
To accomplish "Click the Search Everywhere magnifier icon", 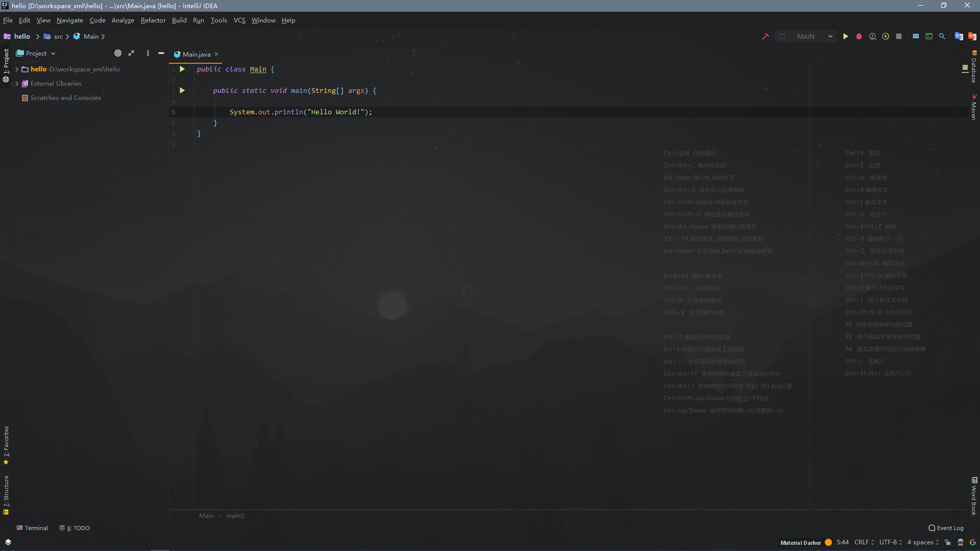I will pos(942,36).
